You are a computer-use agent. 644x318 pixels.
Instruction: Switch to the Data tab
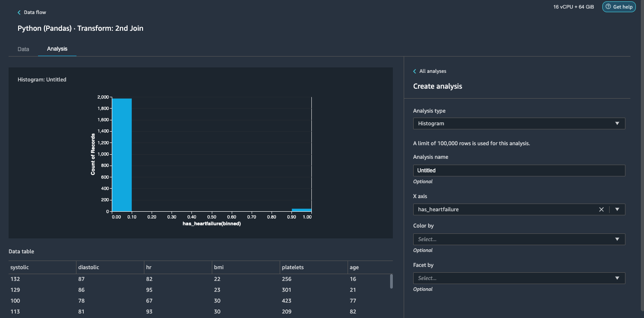(23, 49)
